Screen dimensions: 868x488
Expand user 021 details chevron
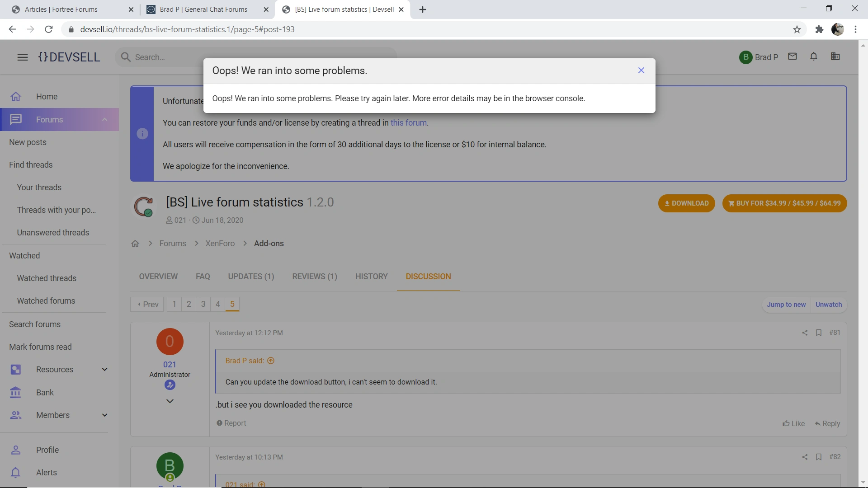point(170,401)
